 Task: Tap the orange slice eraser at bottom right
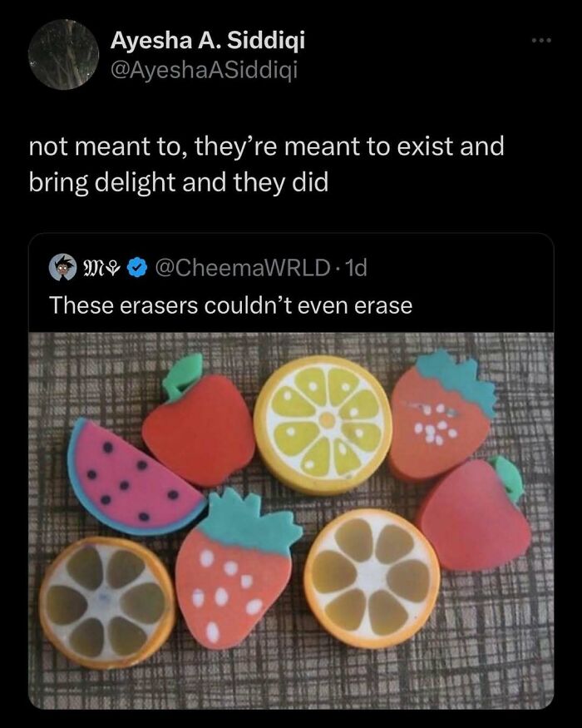[372, 582]
